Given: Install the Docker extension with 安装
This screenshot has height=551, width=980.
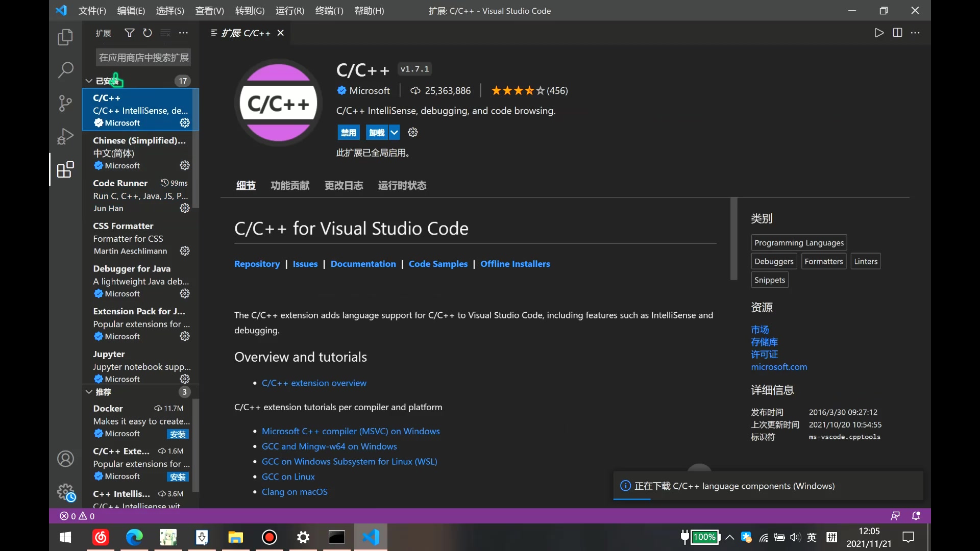Looking at the screenshot, I should (x=177, y=434).
